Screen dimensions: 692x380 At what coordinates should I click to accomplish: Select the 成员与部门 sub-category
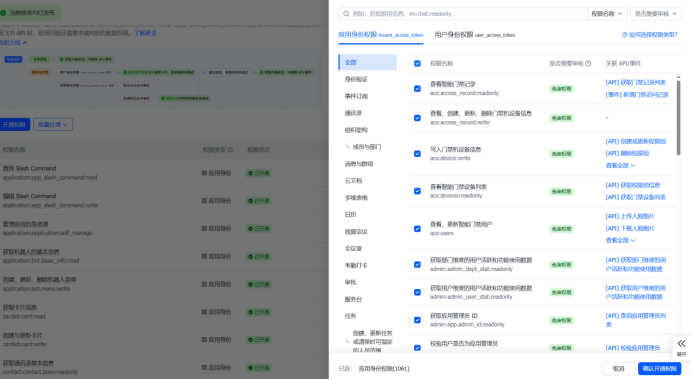tap(368, 147)
